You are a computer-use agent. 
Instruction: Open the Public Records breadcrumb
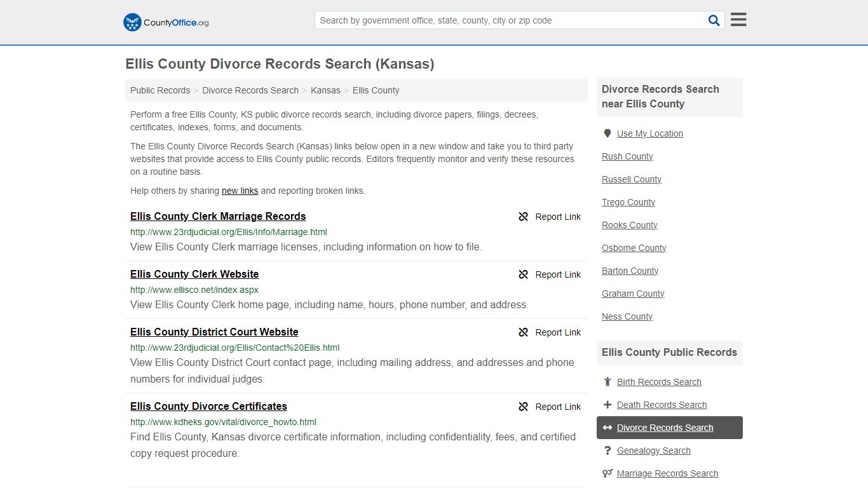point(160,90)
